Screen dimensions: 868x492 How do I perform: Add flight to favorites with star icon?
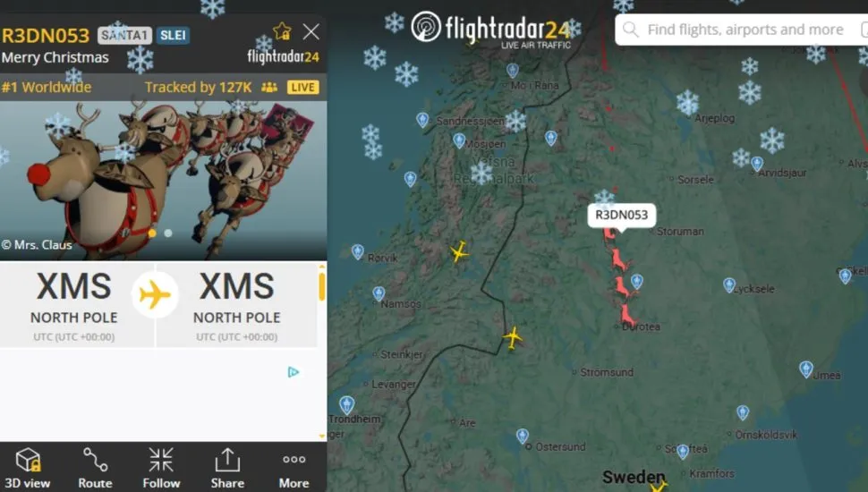click(282, 31)
